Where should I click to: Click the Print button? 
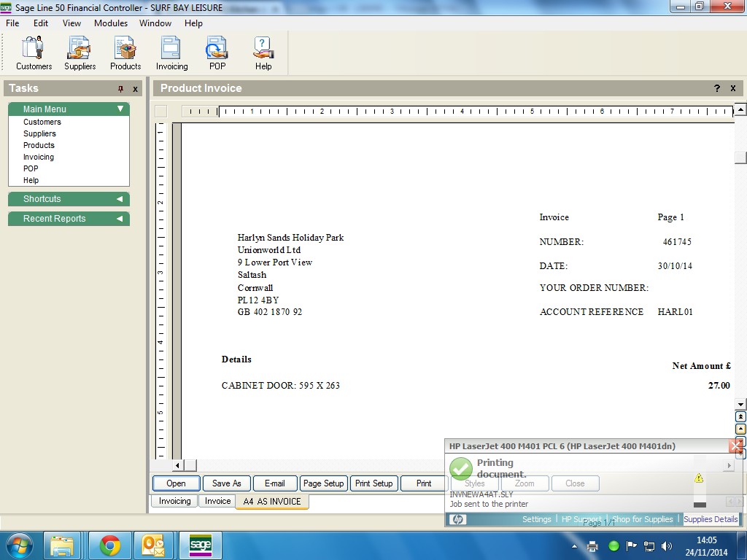[x=424, y=483]
